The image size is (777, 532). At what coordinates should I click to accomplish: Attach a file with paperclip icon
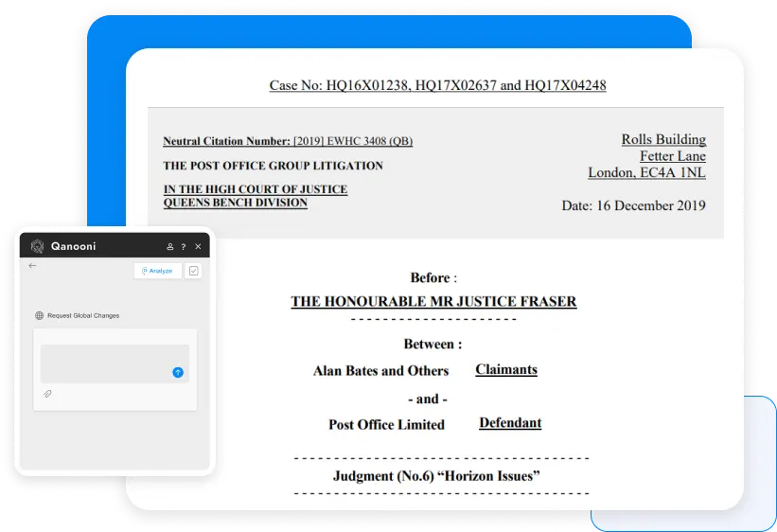click(x=47, y=394)
